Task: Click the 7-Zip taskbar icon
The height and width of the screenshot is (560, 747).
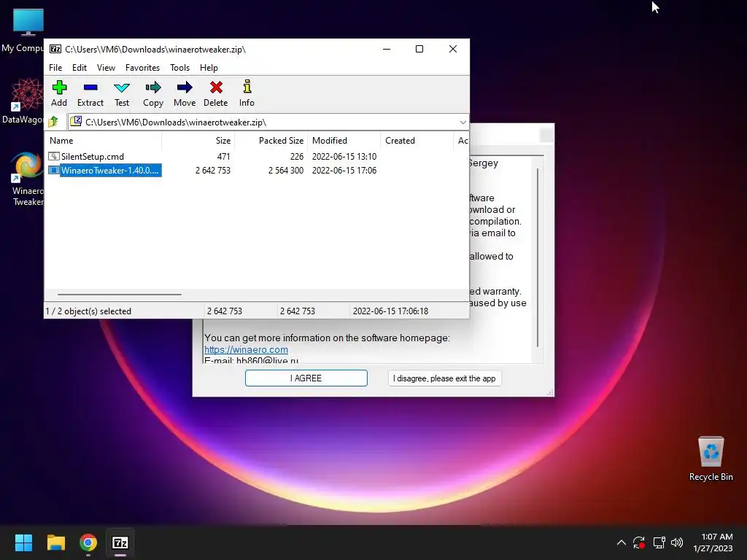Action: (x=120, y=542)
